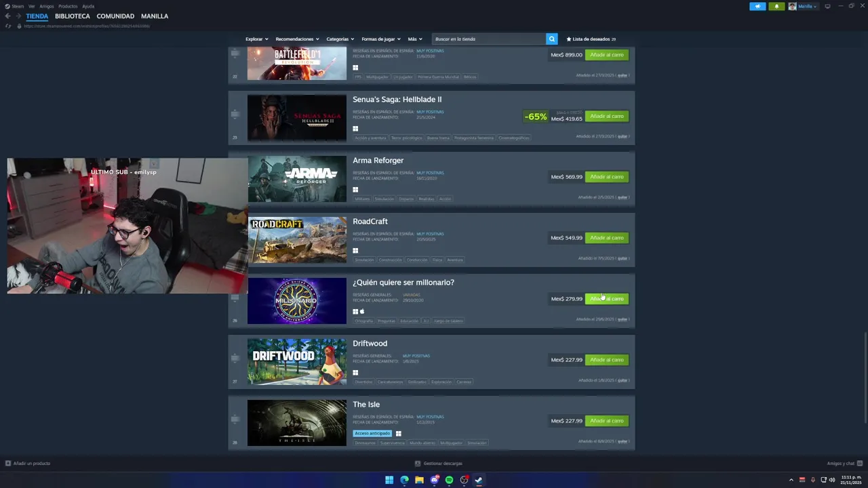This screenshot has width=868, height=488.
Task: Go forward with the right arrow
Action: tap(18, 16)
